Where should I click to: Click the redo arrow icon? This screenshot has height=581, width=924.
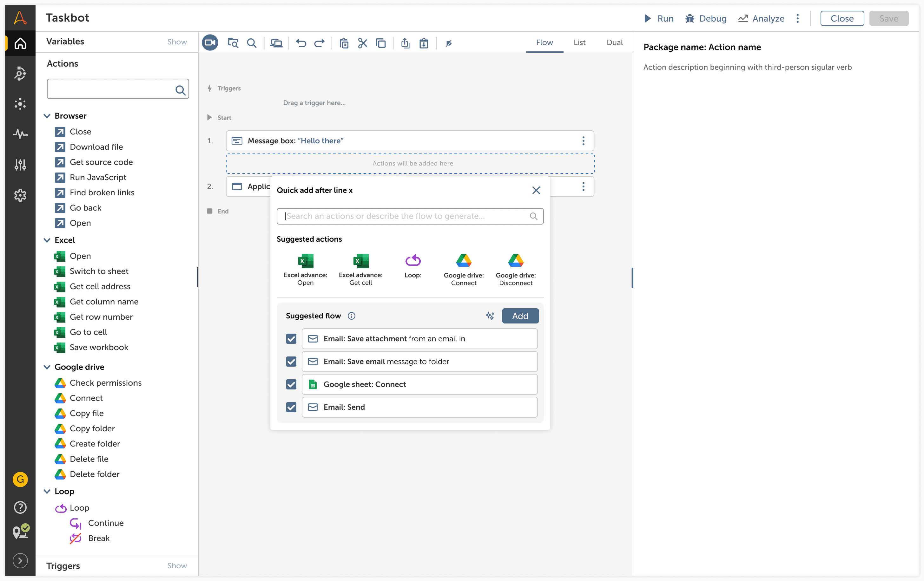(x=319, y=43)
